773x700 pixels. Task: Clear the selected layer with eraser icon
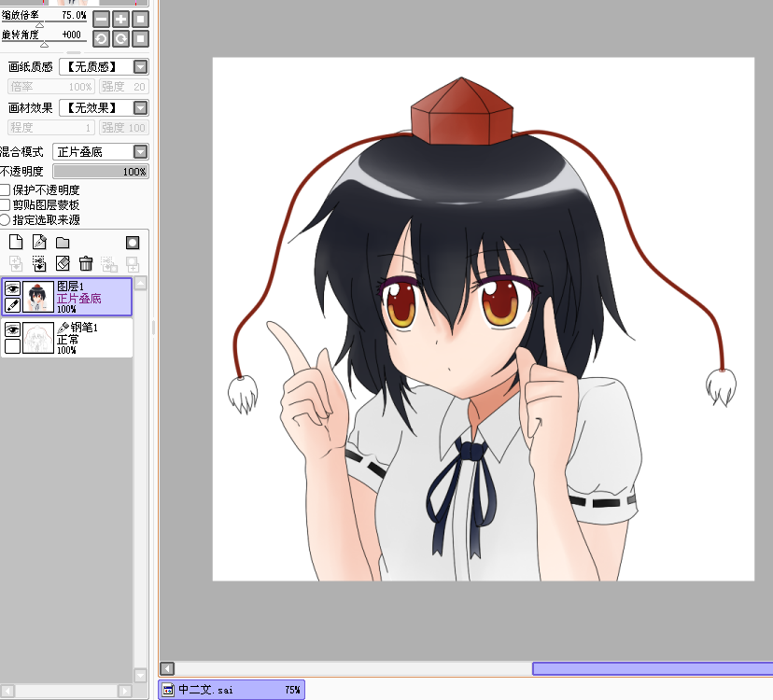click(x=63, y=264)
